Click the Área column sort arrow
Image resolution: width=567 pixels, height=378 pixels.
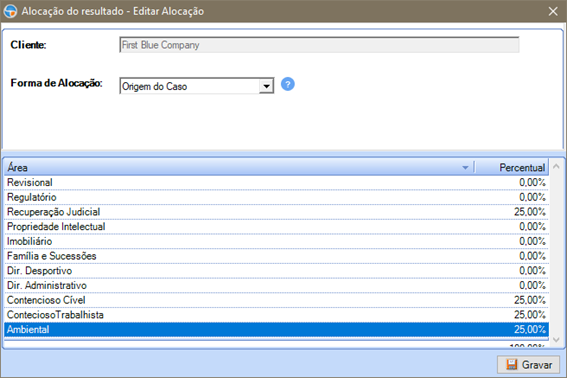pyautogui.click(x=465, y=167)
